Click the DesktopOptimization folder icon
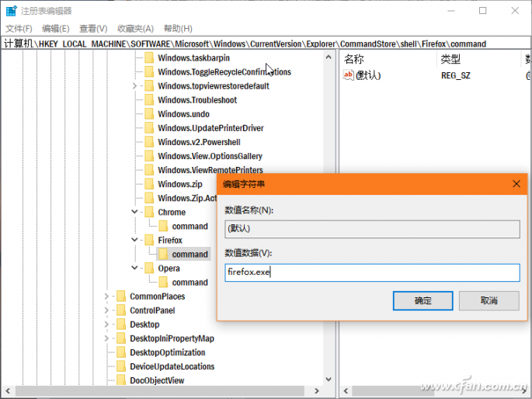Screen dimensions: 532x399 pyautogui.click(x=121, y=352)
